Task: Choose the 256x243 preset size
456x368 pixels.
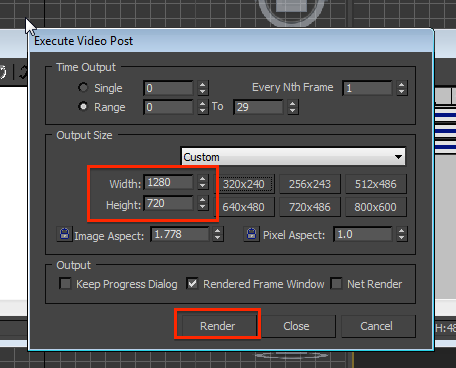Action: click(310, 184)
